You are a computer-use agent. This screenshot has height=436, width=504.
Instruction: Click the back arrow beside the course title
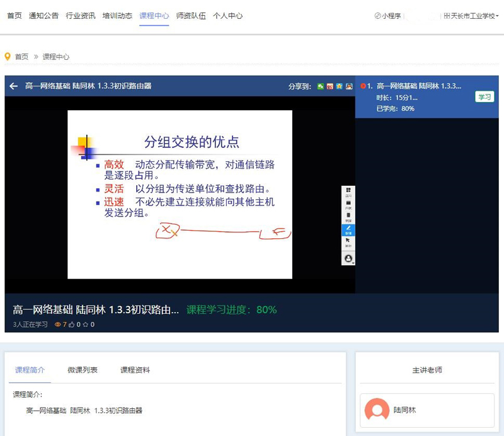click(13, 86)
